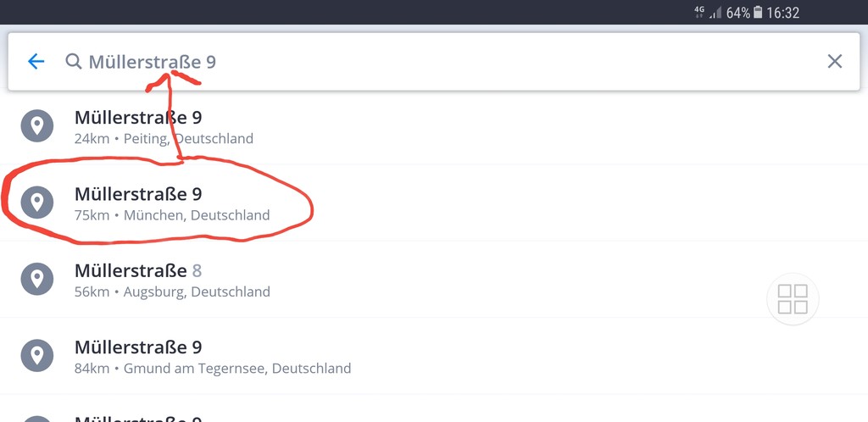Tap the pin icon for Augsburg result
The width and height of the screenshot is (868, 422).
point(37,279)
